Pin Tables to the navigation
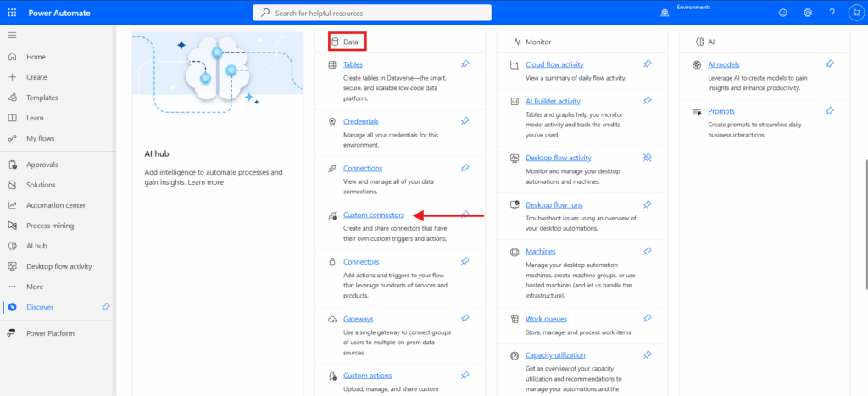 (465, 64)
